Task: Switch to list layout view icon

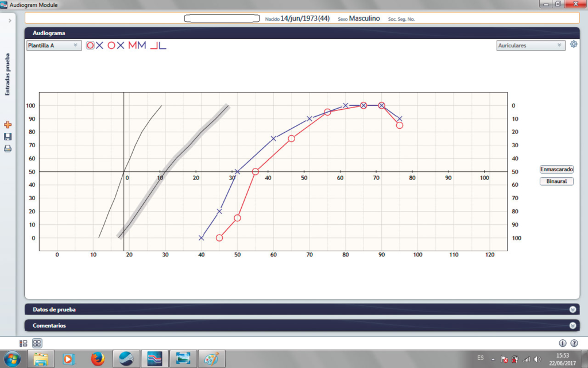Action: coord(24,343)
